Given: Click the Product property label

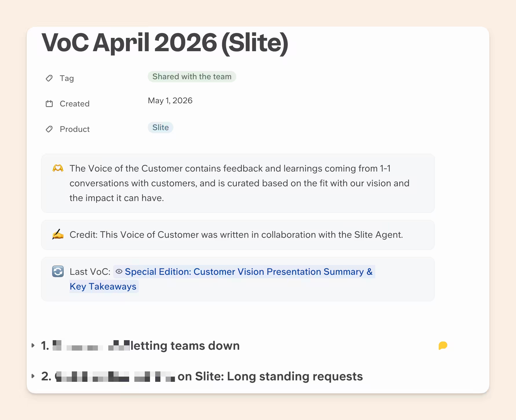Looking at the screenshot, I should click(x=75, y=129).
